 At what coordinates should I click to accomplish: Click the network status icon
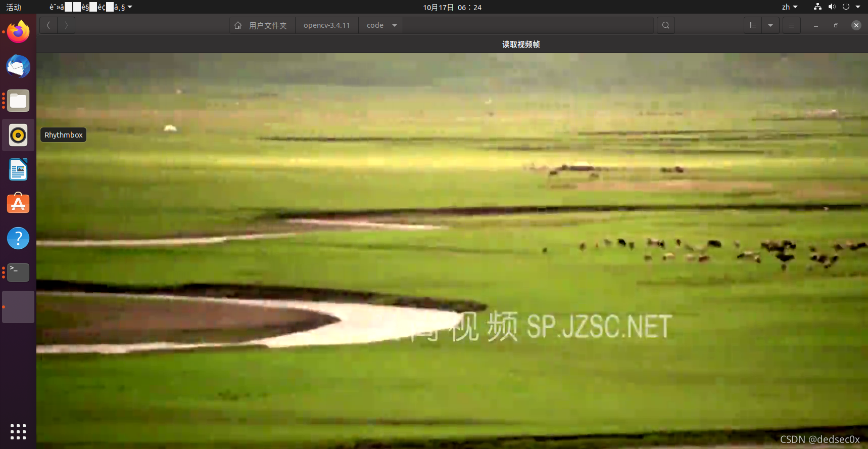(x=817, y=7)
